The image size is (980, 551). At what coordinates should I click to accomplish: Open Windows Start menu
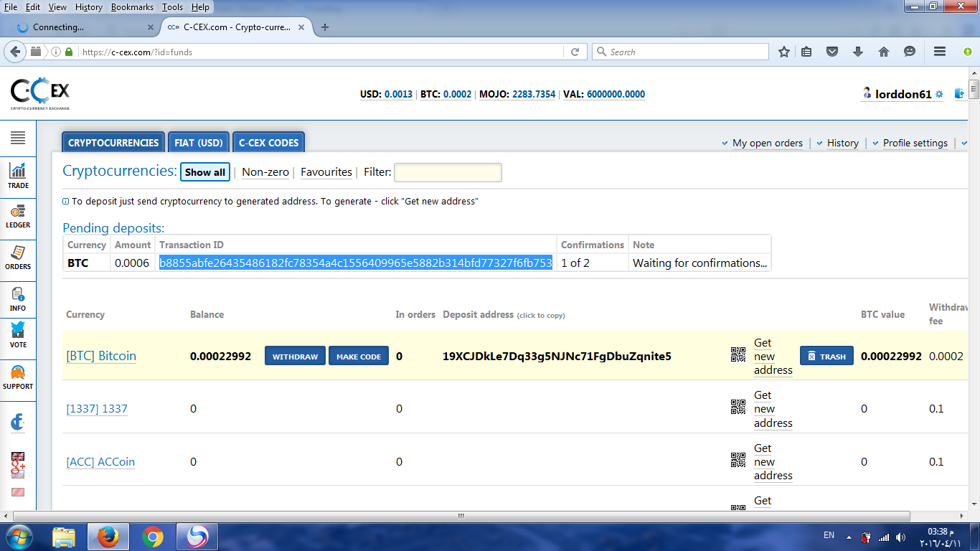tap(19, 537)
